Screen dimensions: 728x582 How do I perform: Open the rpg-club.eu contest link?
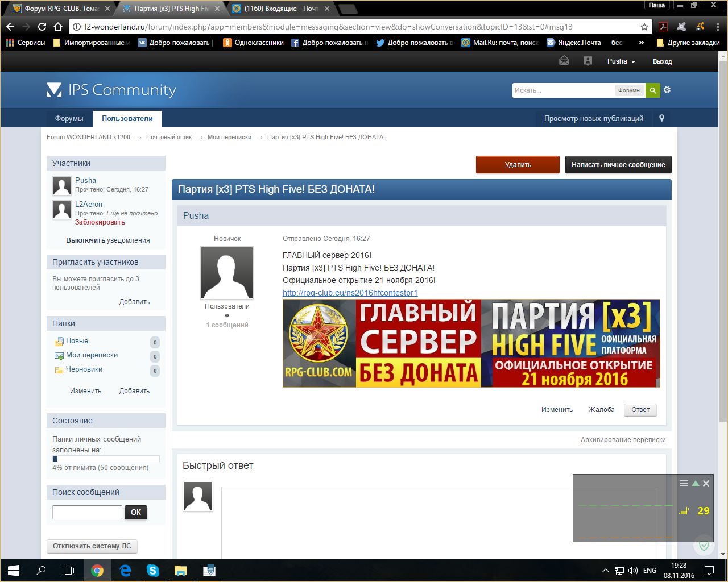[350, 293]
